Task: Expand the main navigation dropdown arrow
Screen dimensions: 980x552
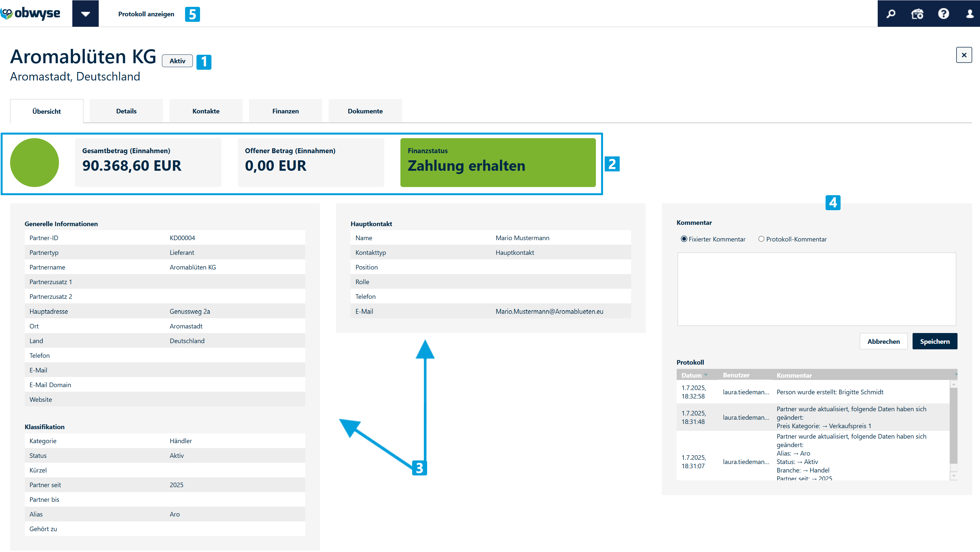Action: [85, 14]
